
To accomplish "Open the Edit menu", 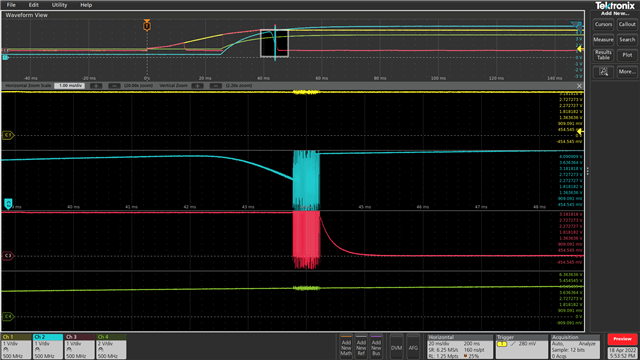I will click(x=33, y=5).
